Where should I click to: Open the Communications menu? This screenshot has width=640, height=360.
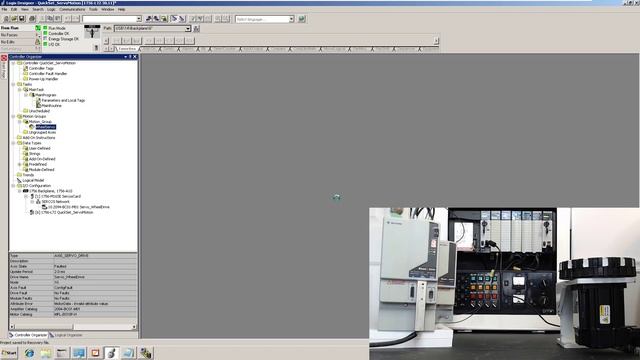pyautogui.click(x=72, y=9)
